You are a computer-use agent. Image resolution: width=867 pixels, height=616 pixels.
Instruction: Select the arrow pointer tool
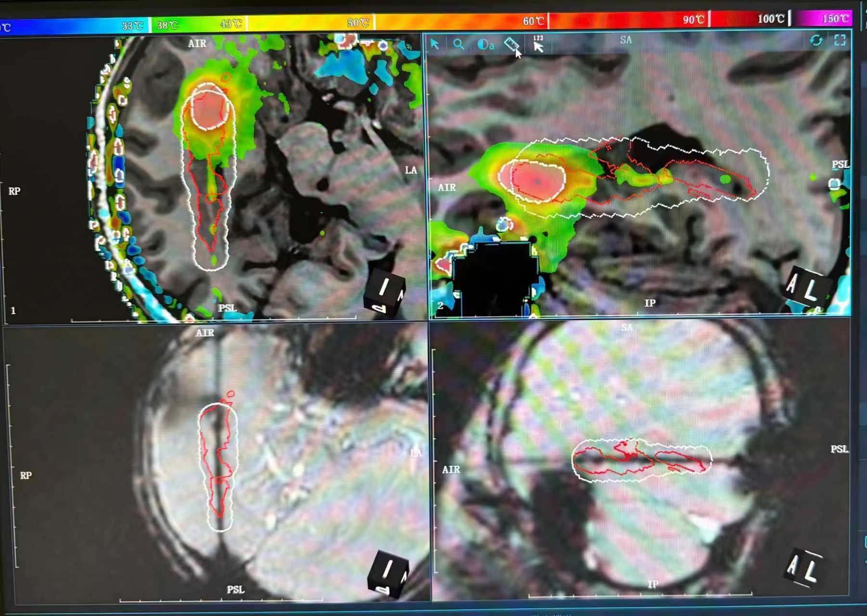tap(435, 44)
